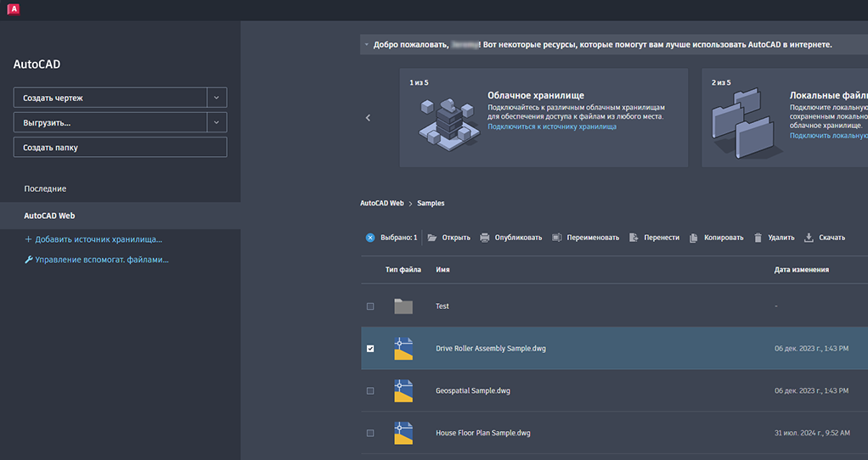Viewport: 868px width, 460px height.
Task: Sort by the Имя column header
Action: coord(442,270)
